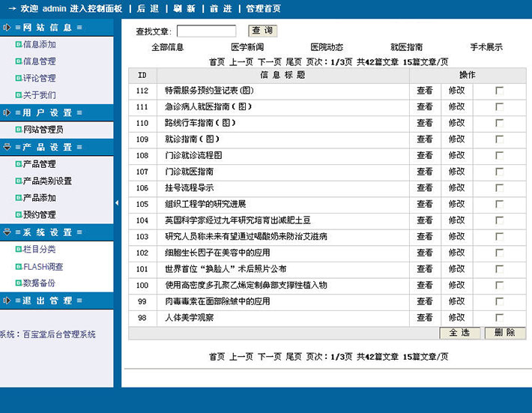The height and width of the screenshot is (413, 532).
Task: Click the icon next to 产品类别设置
Action: [x=18, y=181]
